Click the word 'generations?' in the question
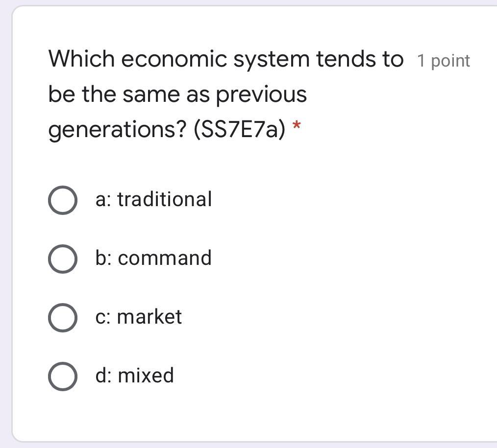This screenshot has width=497, height=448. pos(117,130)
